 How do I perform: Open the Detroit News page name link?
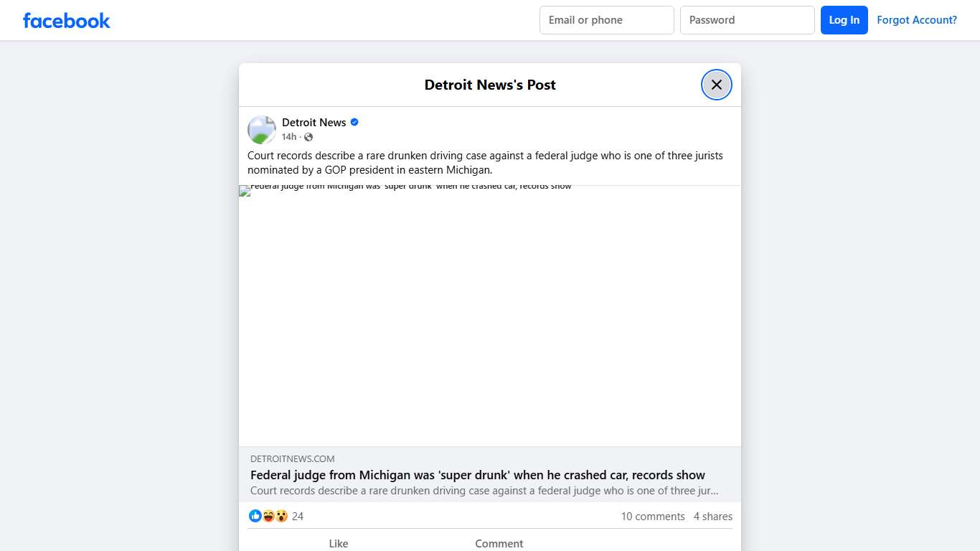[314, 123]
